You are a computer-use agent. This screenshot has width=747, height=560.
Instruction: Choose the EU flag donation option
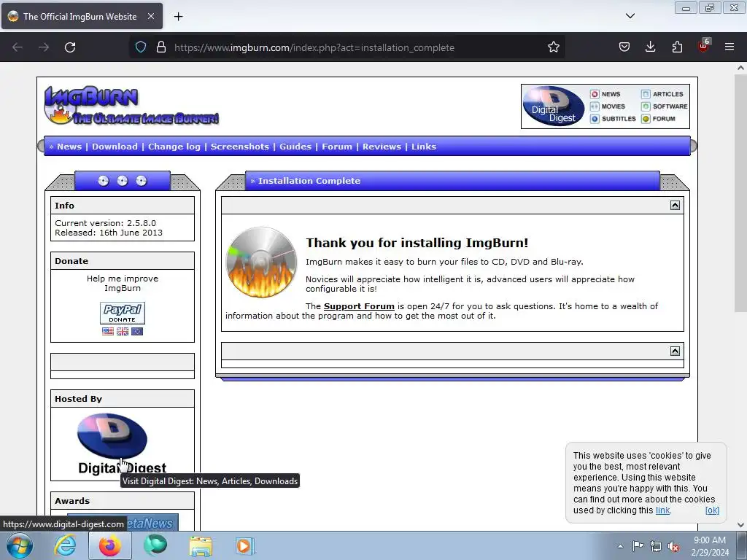point(137,331)
